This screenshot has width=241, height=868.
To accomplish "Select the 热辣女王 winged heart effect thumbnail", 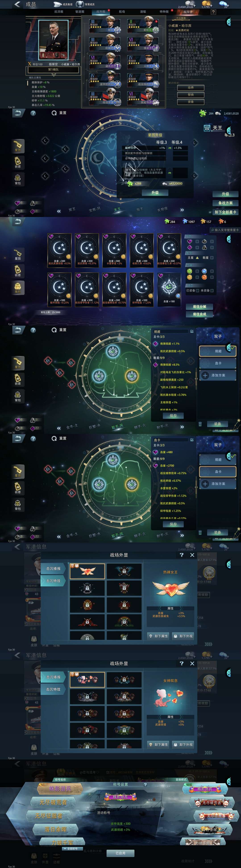I will click(87, 571).
